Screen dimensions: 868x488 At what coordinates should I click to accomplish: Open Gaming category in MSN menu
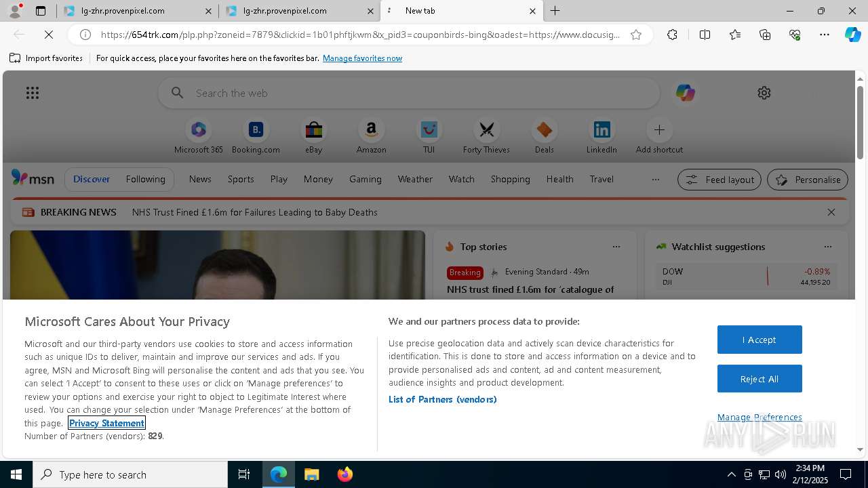(x=366, y=179)
